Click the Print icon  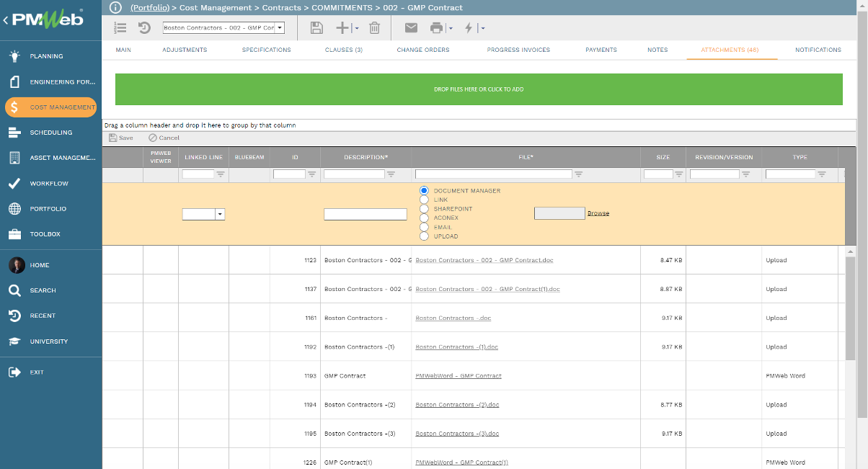[437, 28]
